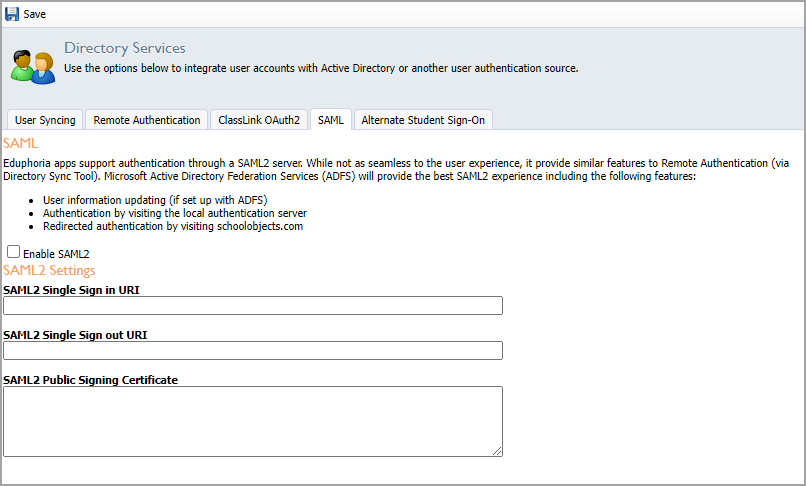Click the SAML2 Single Sign out URI label
Viewport: 806px width, 486px height.
pyautogui.click(x=75, y=335)
